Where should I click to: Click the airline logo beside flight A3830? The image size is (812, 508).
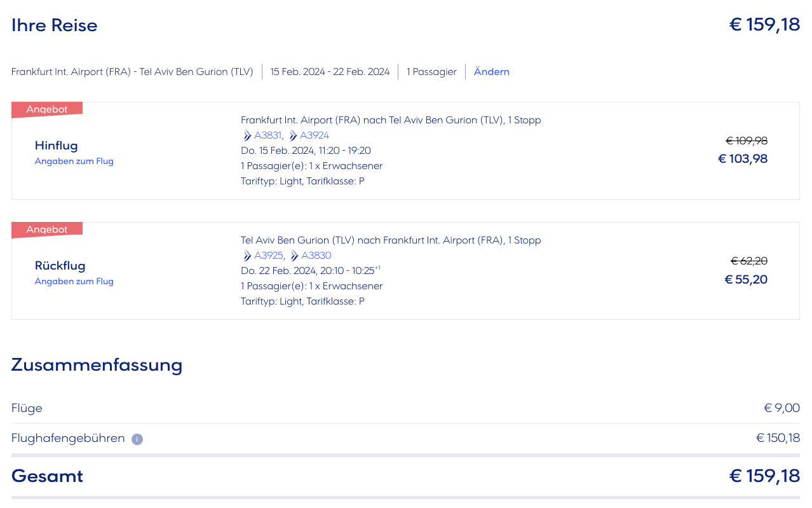click(294, 256)
